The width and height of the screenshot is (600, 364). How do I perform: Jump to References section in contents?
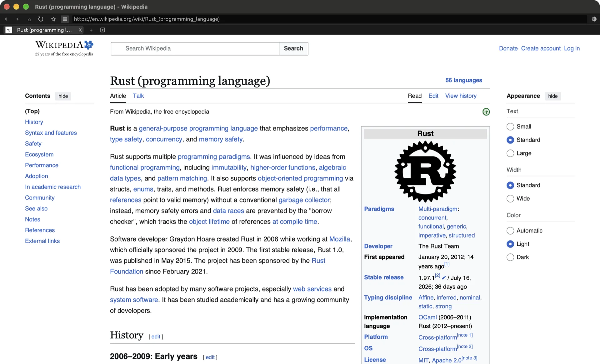[x=40, y=230]
